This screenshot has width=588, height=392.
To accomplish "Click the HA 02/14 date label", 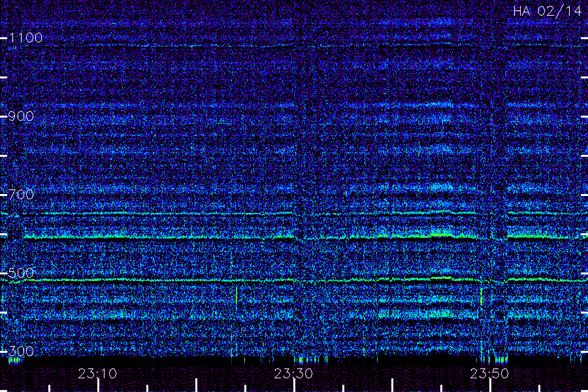I will coord(547,11).
